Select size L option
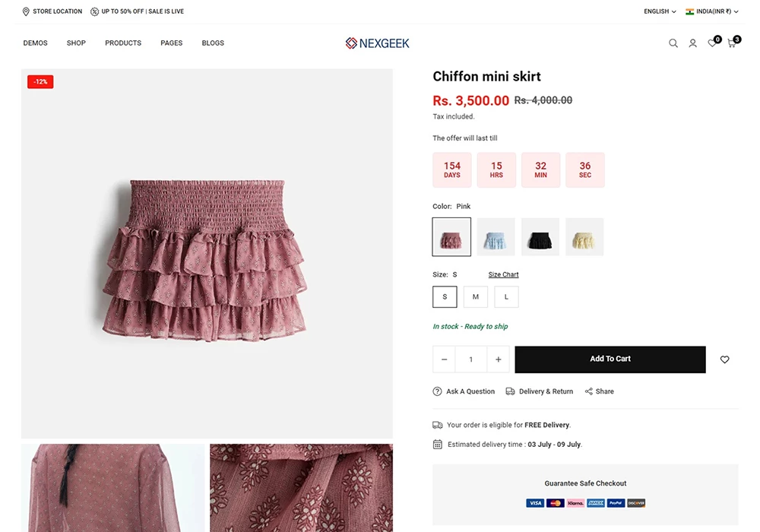Image resolution: width=760 pixels, height=532 pixels. click(506, 296)
